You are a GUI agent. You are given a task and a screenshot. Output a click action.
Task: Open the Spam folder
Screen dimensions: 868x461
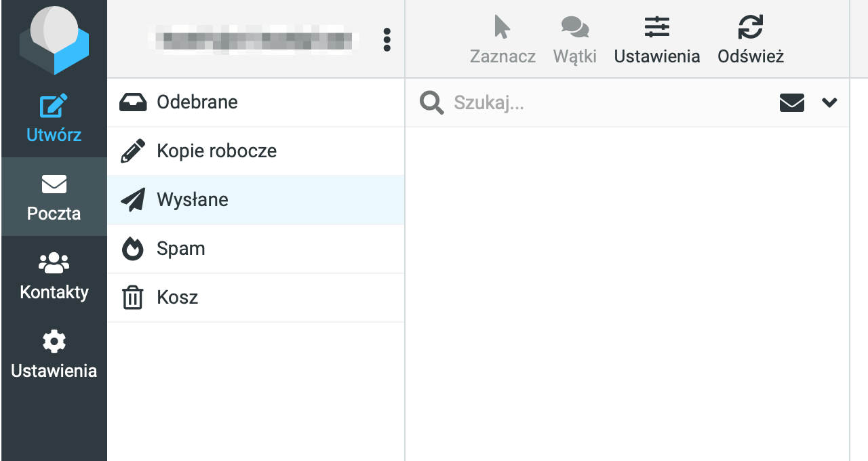coord(256,249)
